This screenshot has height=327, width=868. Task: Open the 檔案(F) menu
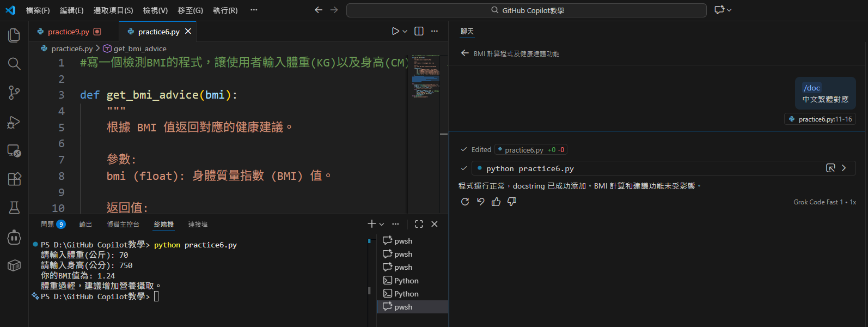38,10
